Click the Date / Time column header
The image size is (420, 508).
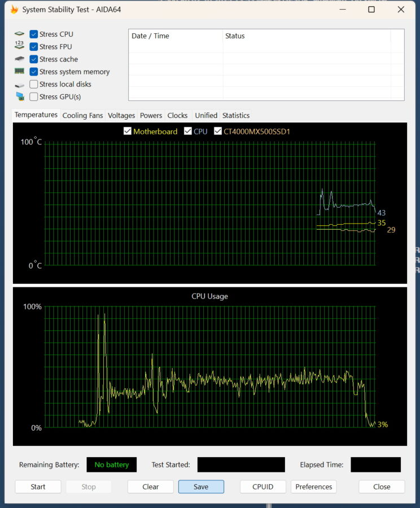tap(175, 36)
